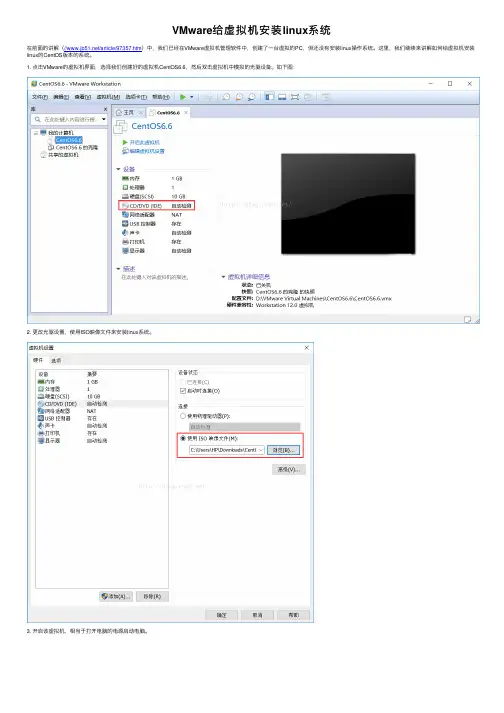The height and width of the screenshot is (713, 504).
Task: Close the library panel with its X
Action: (x=105, y=109)
